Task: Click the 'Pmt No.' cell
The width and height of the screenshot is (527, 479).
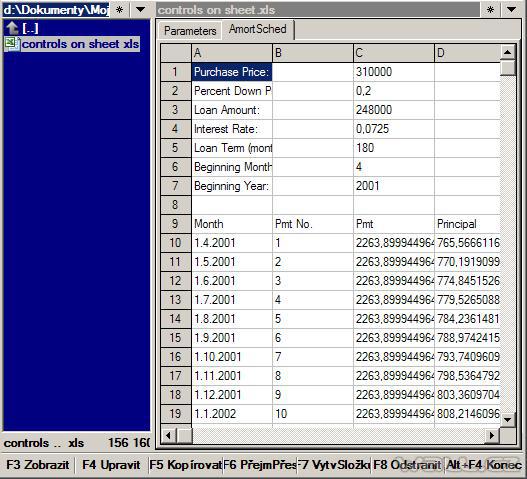Action: click(x=313, y=224)
